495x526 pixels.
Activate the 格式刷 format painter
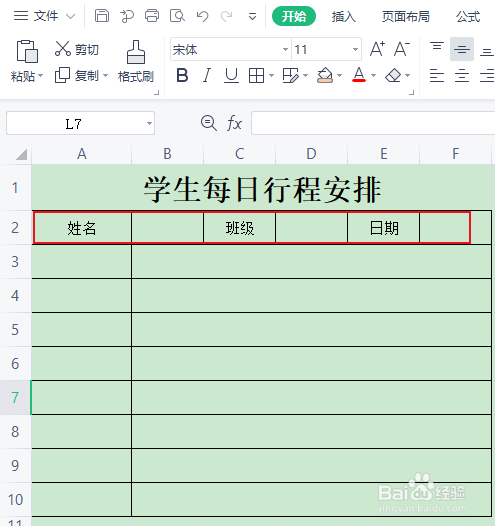pyautogui.click(x=136, y=62)
